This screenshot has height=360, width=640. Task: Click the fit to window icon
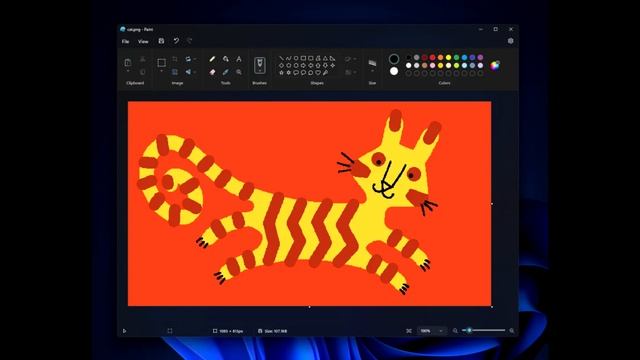pyautogui.click(x=409, y=331)
